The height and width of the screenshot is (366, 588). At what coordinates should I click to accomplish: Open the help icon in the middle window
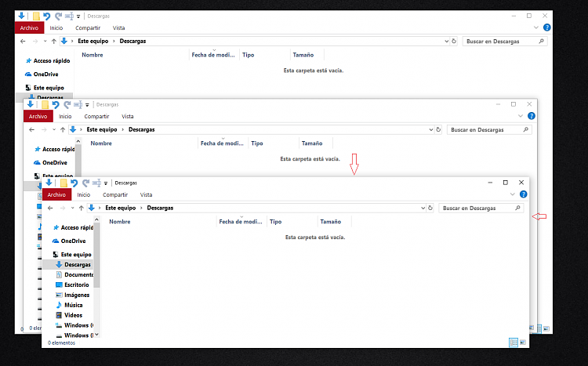(532, 116)
